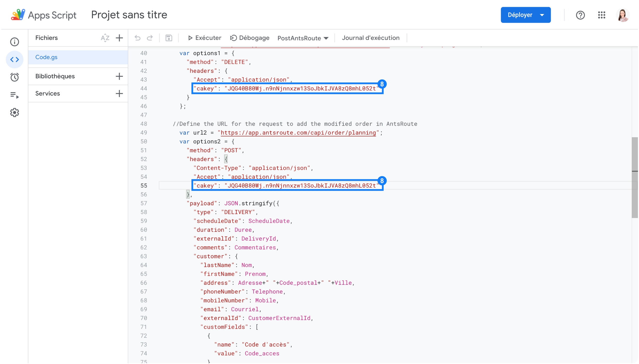Start Débogage of the function
This screenshot has height=364, width=639.
click(x=250, y=38)
